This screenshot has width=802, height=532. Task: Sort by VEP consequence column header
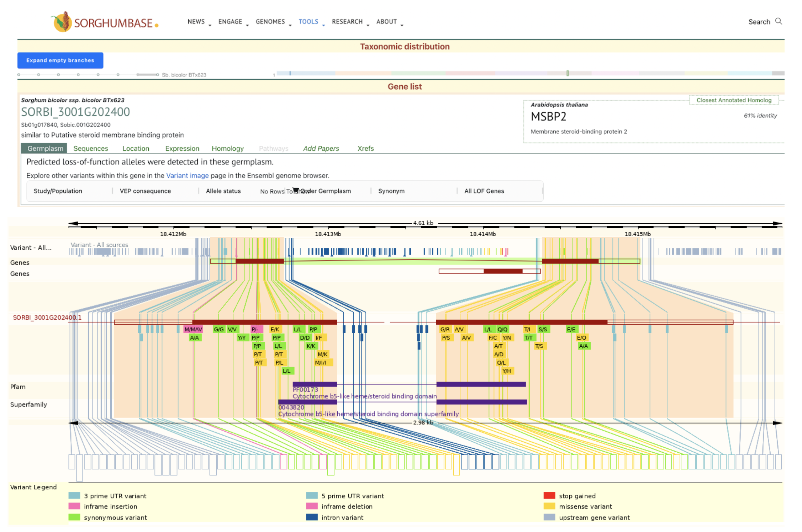pos(145,191)
